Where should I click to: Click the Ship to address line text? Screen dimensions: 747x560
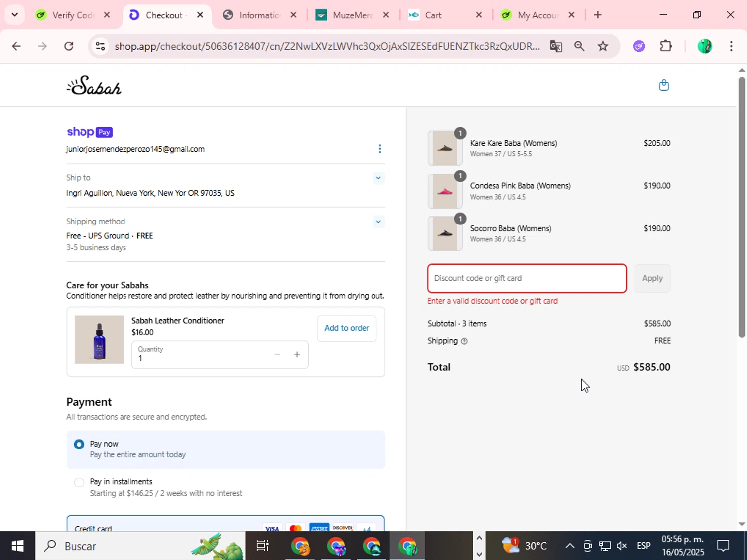150,193
